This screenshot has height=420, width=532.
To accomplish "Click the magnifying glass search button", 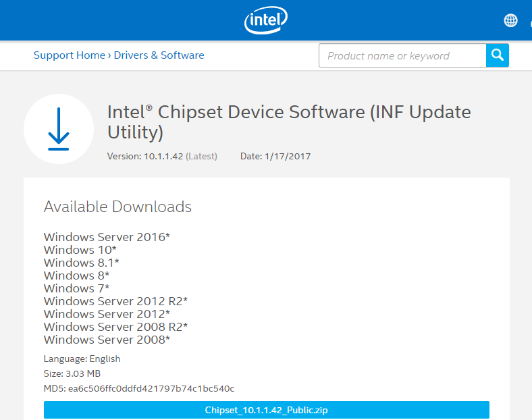I will (498, 55).
